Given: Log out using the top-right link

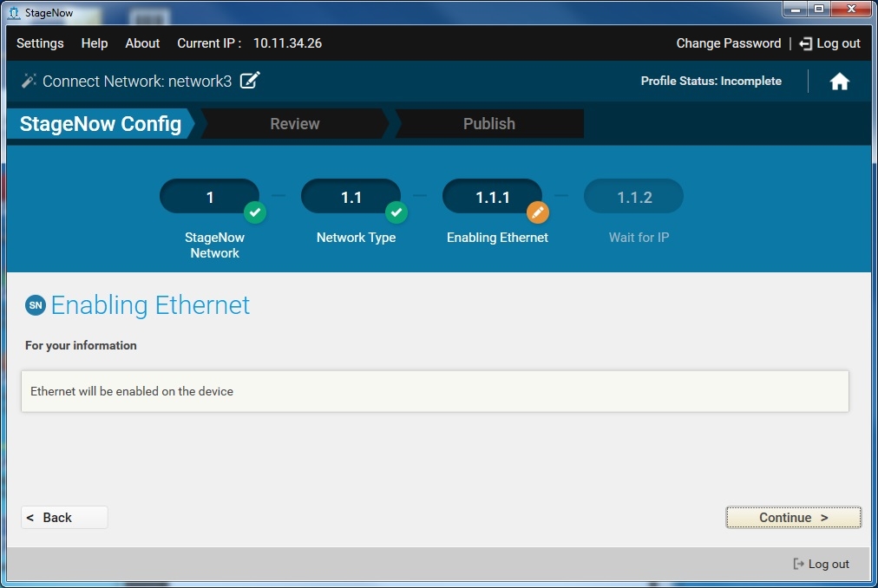Looking at the screenshot, I should click(830, 43).
